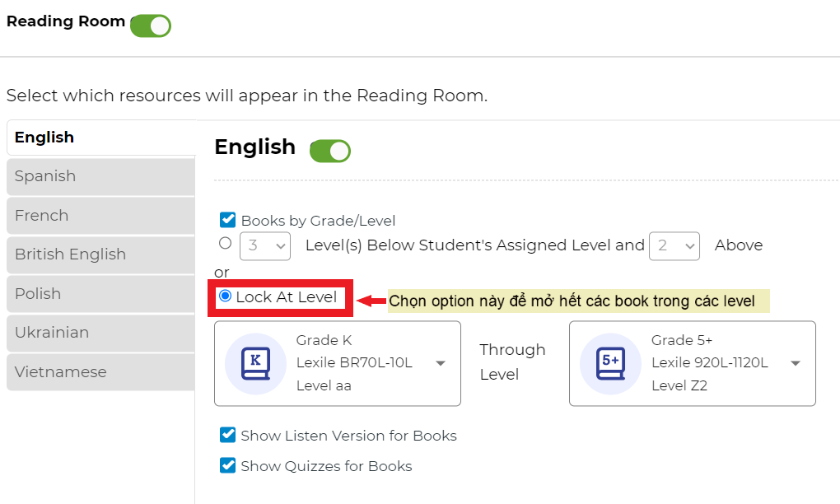This screenshot has height=504, width=840.
Task: Click the Grade 5+ book icon
Action: [609, 363]
